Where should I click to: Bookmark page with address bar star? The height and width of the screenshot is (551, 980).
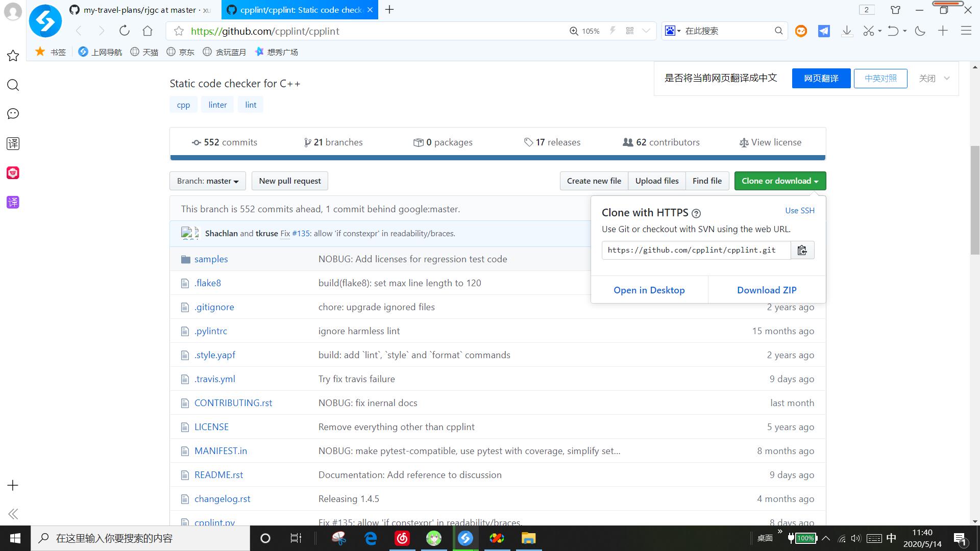(179, 31)
